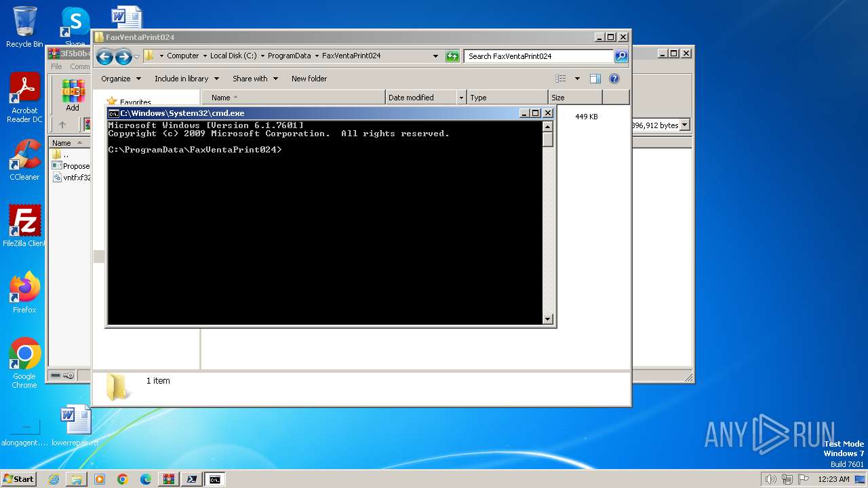Click the cmd prompt line C:\ProgramData\FaxVentaPrint024>

[195, 150]
